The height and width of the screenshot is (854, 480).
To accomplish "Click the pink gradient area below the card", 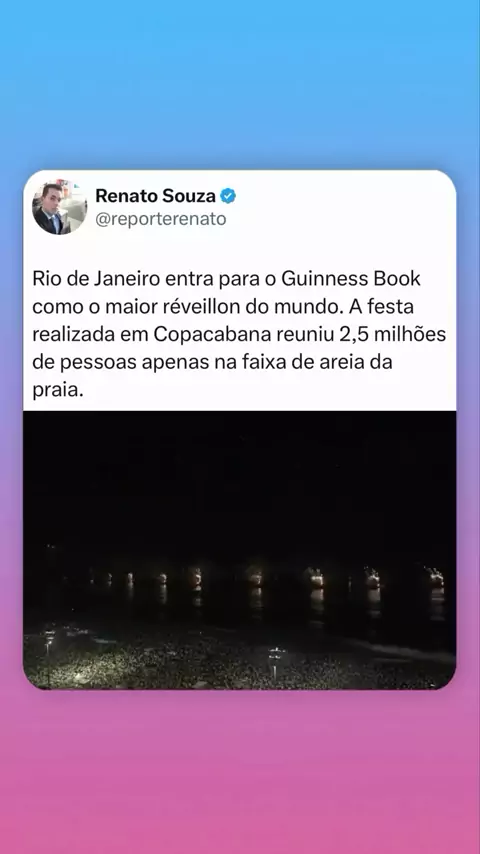I will 240,773.
